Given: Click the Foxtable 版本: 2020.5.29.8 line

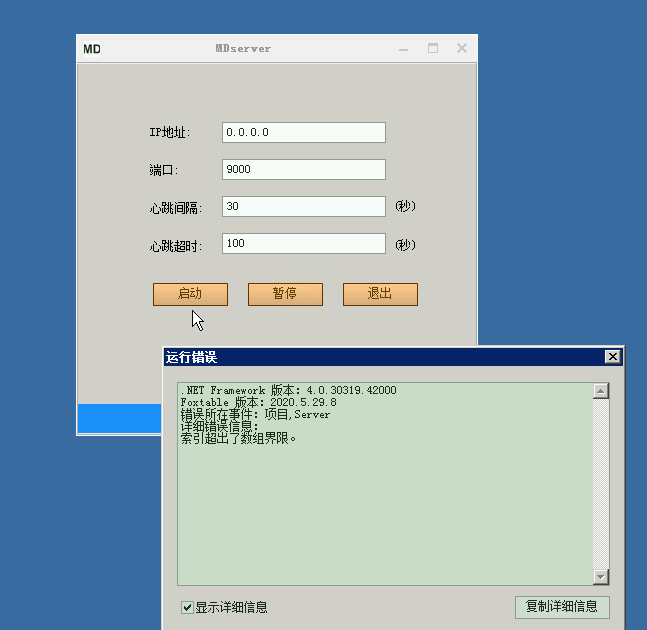Looking at the screenshot, I should (258, 402).
